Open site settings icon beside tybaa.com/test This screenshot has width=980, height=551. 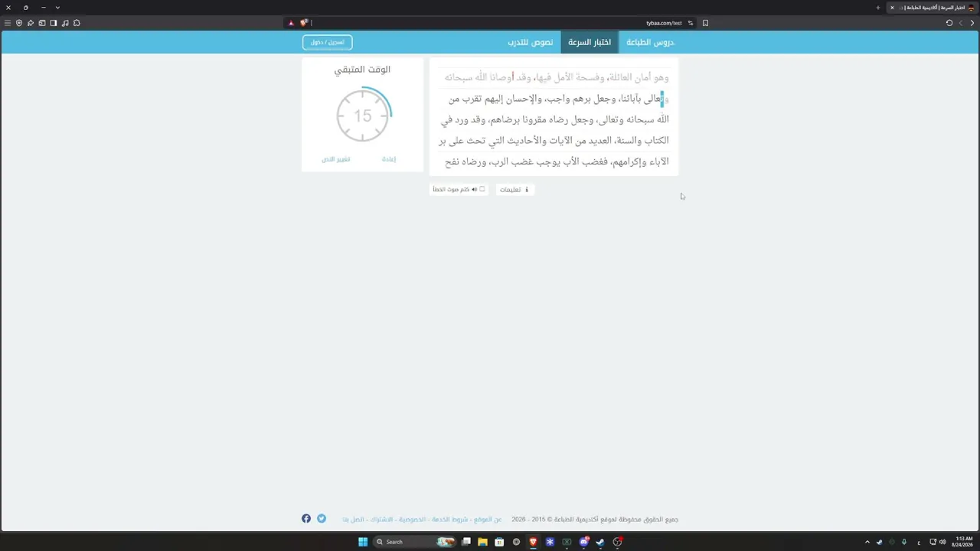(691, 23)
